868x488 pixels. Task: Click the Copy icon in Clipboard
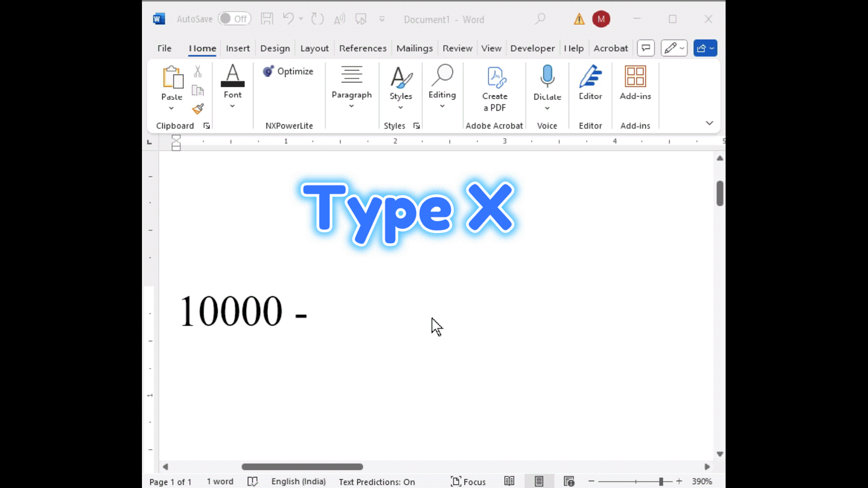point(198,90)
